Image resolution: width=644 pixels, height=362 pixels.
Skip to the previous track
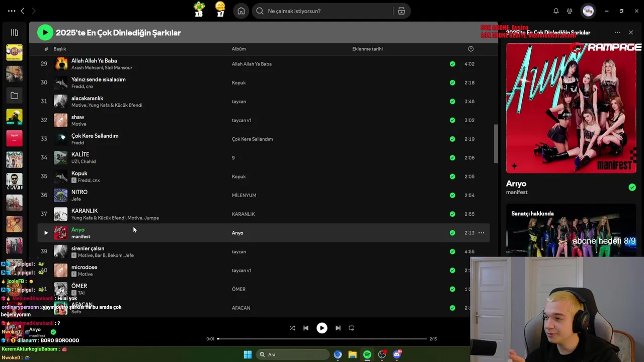[306, 328]
